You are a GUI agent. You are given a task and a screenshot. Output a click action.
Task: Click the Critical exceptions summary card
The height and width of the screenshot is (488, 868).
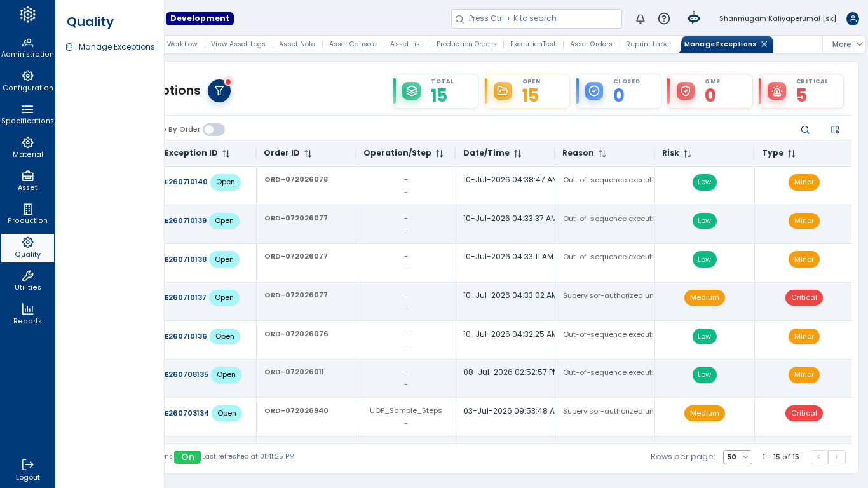click(801, 91)
